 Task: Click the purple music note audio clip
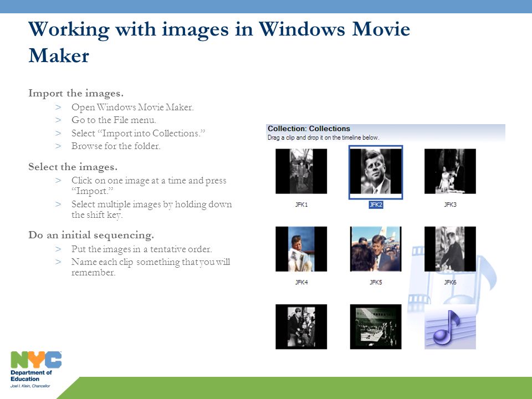(x=450, y=327)
